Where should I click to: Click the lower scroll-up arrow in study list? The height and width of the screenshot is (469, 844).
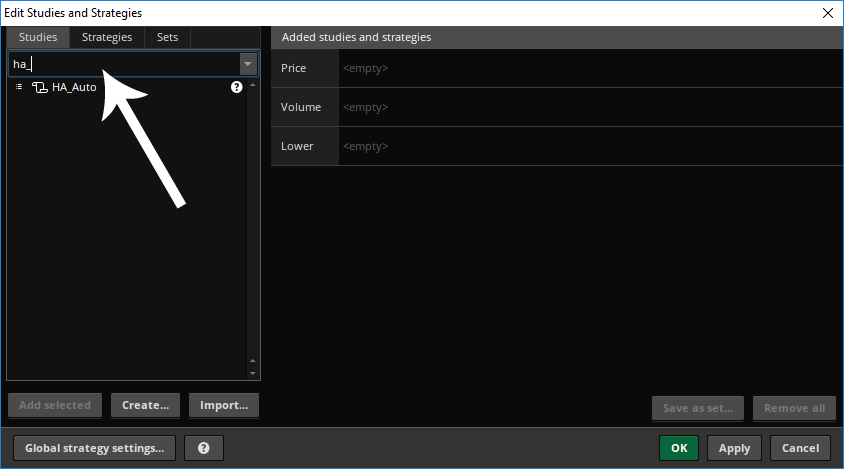click(x=252, y=361)
